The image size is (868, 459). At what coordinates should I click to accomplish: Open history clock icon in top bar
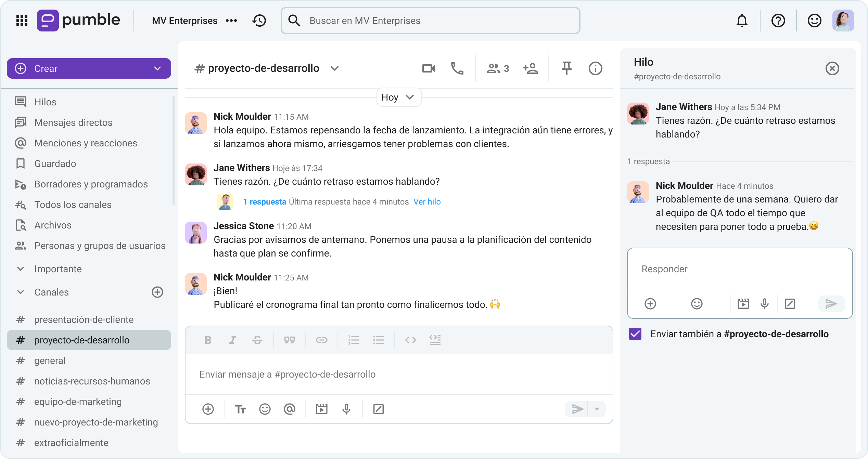click(x=259, y=21)
